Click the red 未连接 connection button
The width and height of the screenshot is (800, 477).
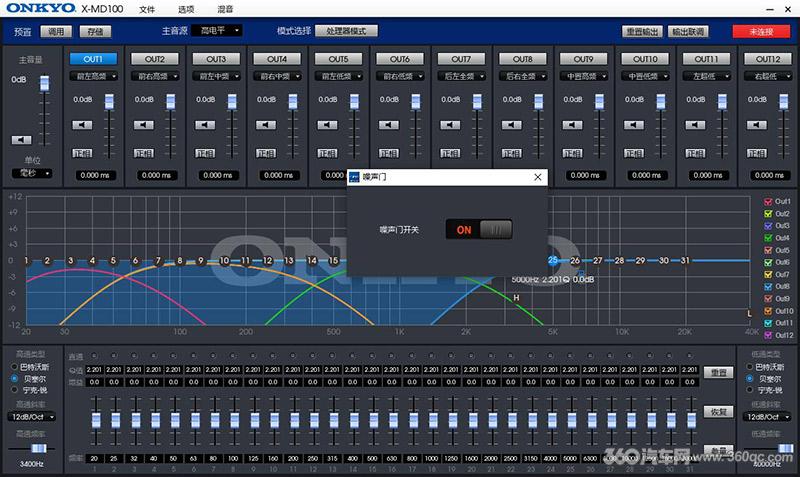coord(761,32)
